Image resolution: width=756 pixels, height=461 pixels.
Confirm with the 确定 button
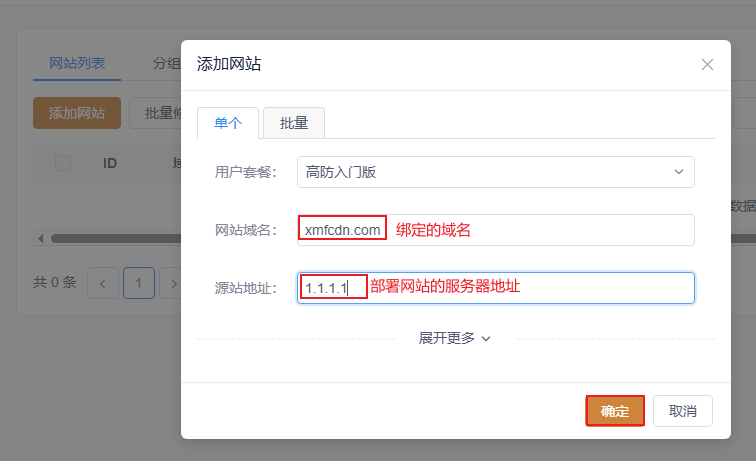click(x=615, y=411)
